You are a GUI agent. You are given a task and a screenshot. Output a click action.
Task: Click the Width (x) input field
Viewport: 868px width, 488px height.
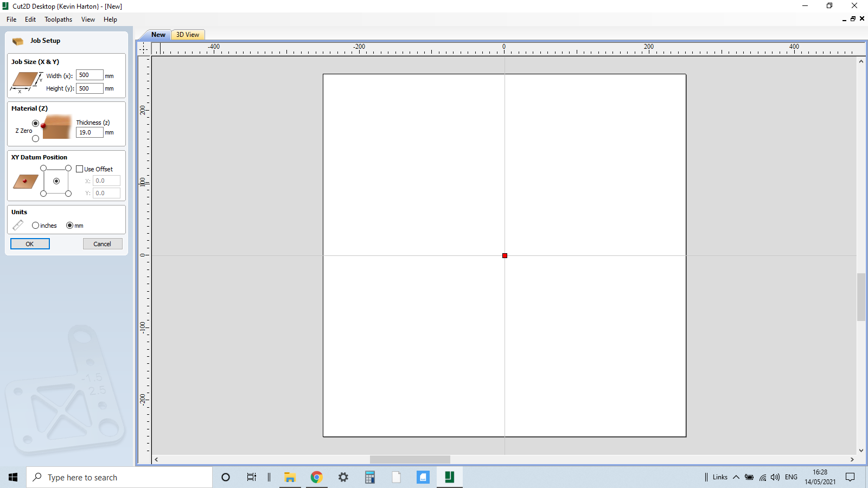[90, 75]
